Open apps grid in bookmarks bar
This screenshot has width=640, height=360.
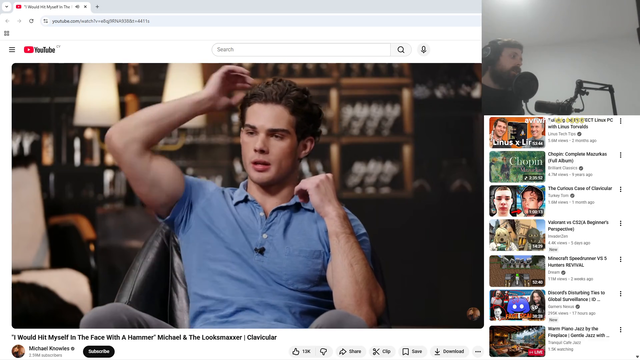(7, 33)
